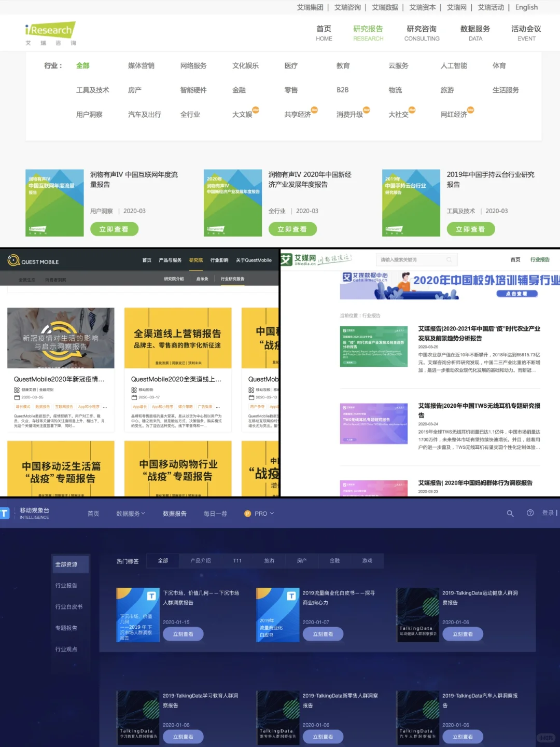Click the hot badge on 大文娱
560x747 pixels.
pyautogui.click(x=256, y=110)
